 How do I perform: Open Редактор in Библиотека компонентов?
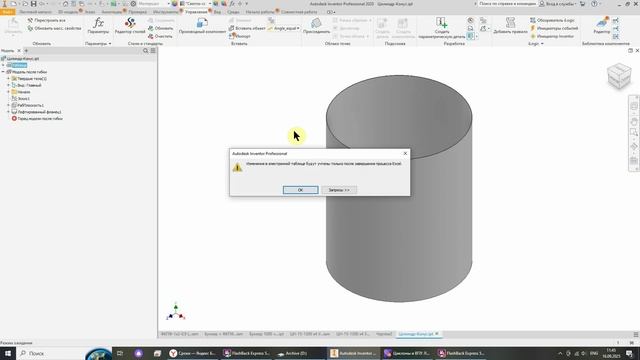tap(602, 26)
